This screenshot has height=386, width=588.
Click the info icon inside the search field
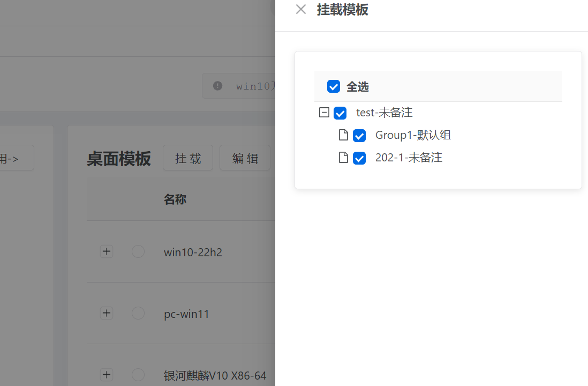[217, 86]
